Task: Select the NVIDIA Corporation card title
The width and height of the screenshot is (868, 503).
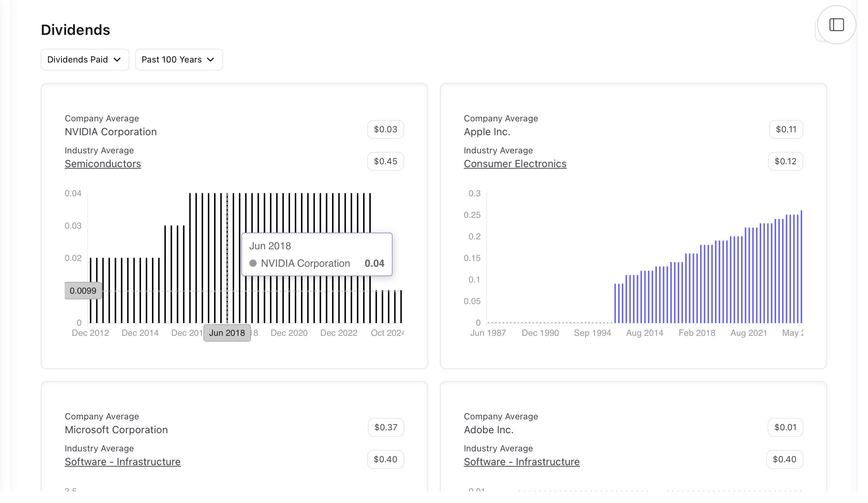Action: click(111, 132)
